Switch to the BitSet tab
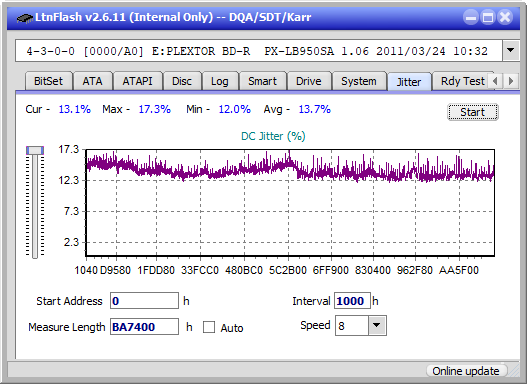527x384 pixels. tap(48, 81)
